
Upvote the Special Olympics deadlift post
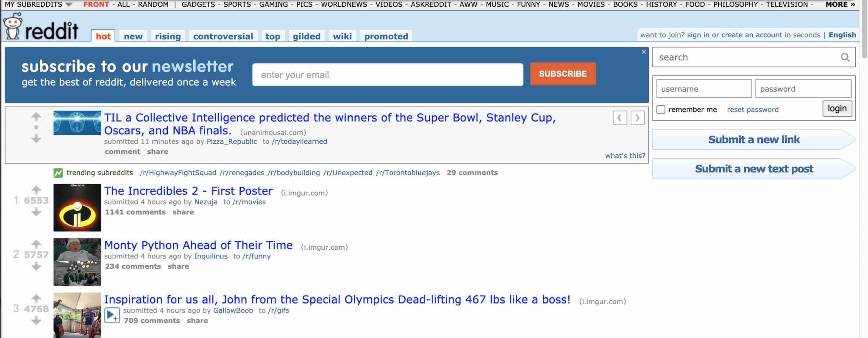click(x=36, y=298)
